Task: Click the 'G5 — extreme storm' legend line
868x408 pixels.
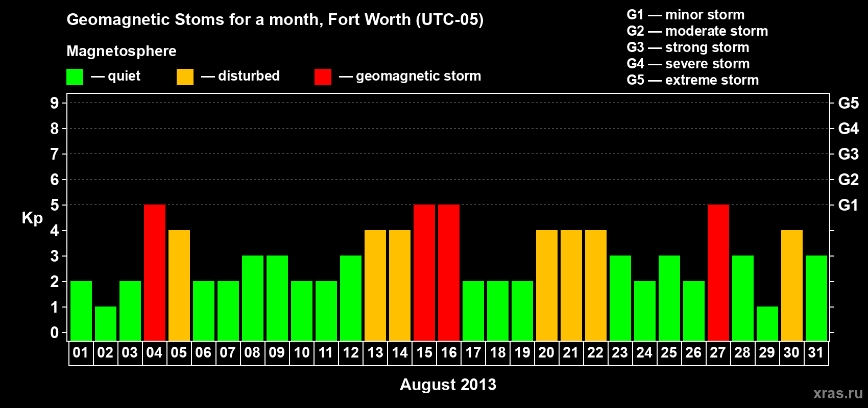Action: point(693,80)
